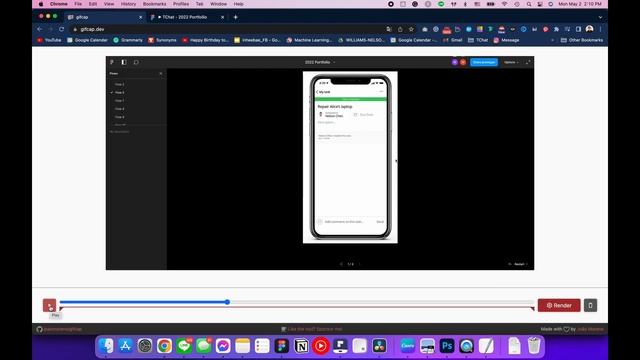Open the 'Like this tool? Sponsor me!' link

312,329
